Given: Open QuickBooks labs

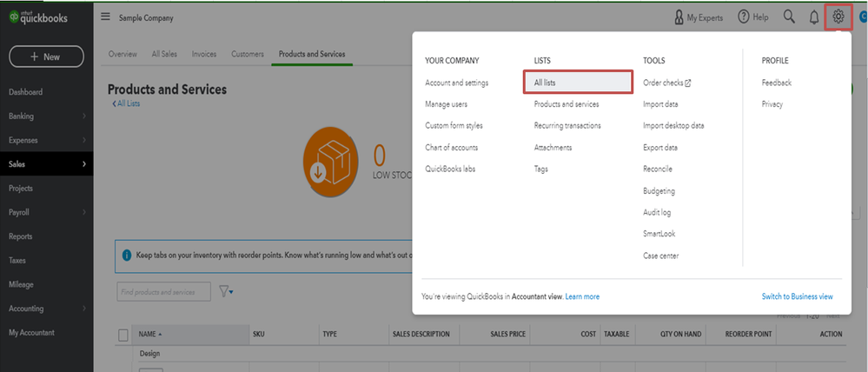Looking at the screenshot, I should coord(450,169).
